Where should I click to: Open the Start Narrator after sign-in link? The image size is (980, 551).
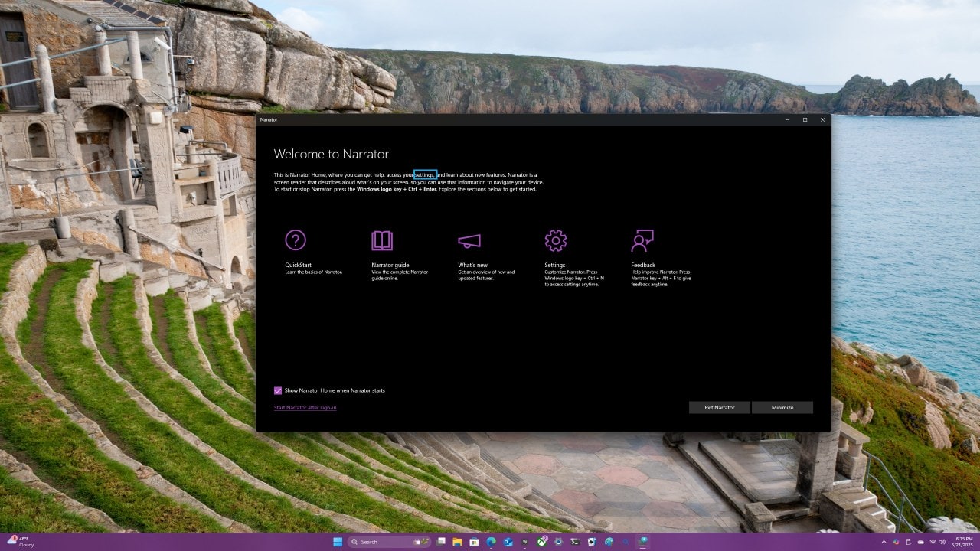[x=305, y=407]
